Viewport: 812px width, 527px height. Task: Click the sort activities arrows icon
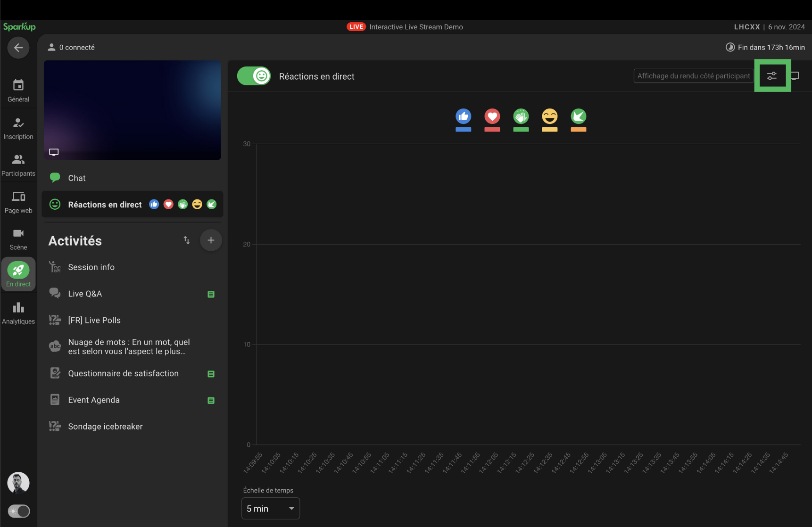187,240
